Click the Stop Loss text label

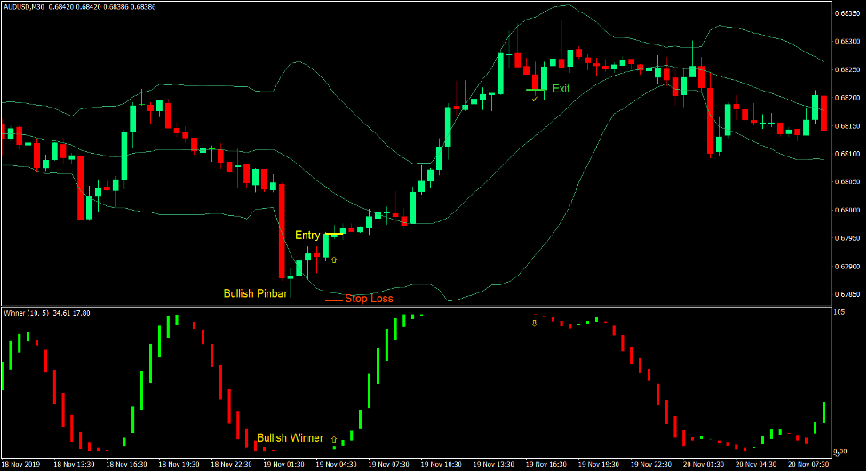369,299
